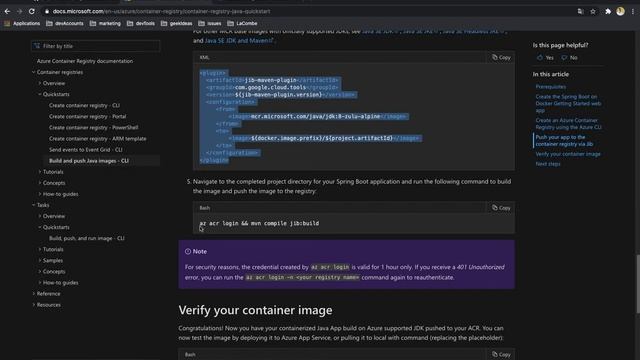Click the page vertical scrollbar thumb
Viewport: 640px width, 360px height.
point(638,284)
